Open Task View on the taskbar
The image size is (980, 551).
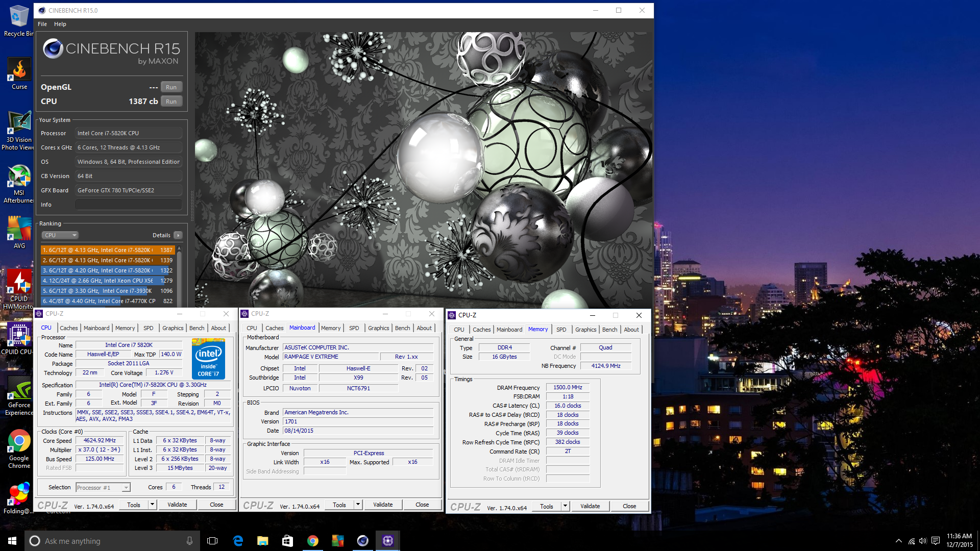coord(212,541)
